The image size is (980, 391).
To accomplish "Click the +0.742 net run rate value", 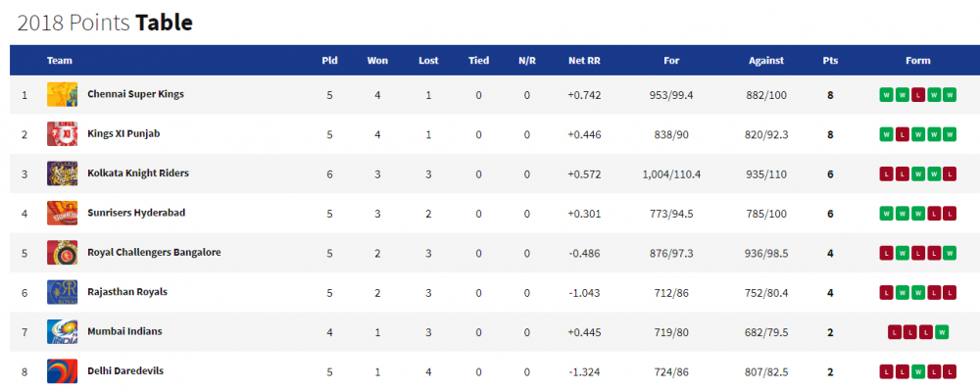I will (584, 96).
